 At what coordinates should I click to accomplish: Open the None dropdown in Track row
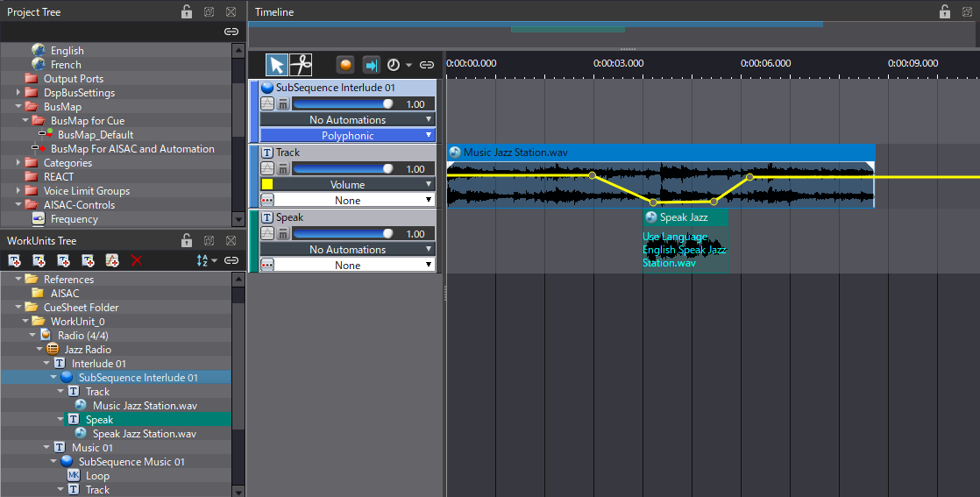tap(355, 200)
